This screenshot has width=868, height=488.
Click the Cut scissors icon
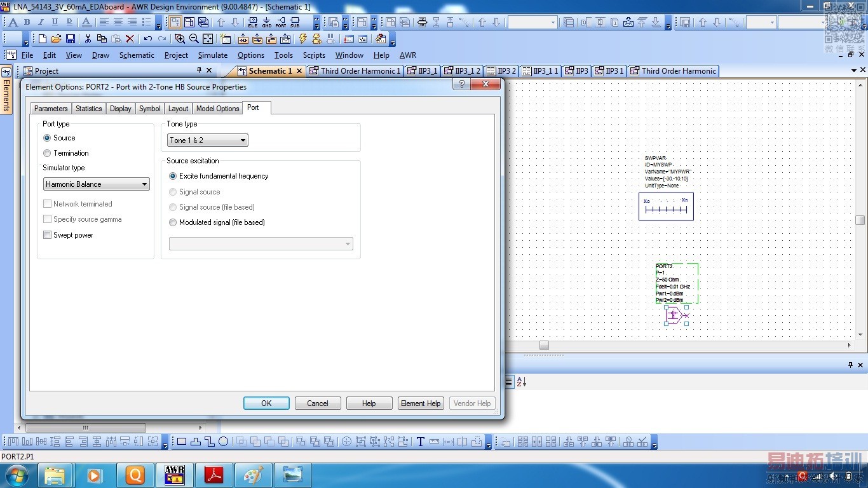pos(88,39)
